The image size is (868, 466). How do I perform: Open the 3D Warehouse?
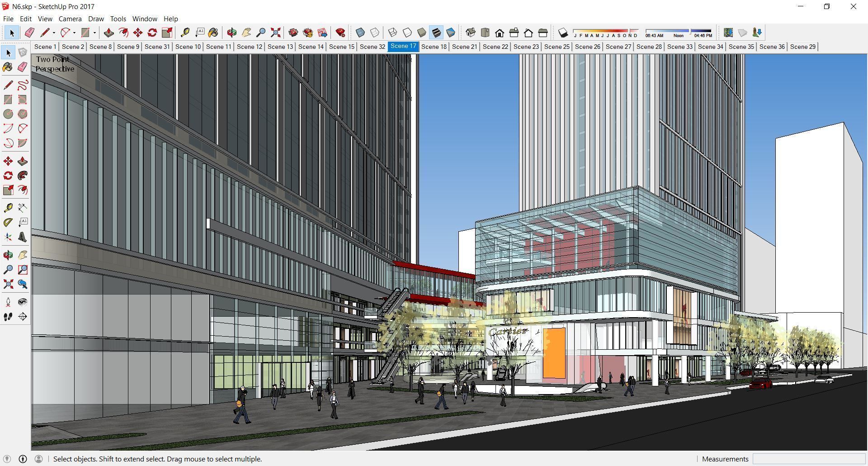click(x=293, y=33)
